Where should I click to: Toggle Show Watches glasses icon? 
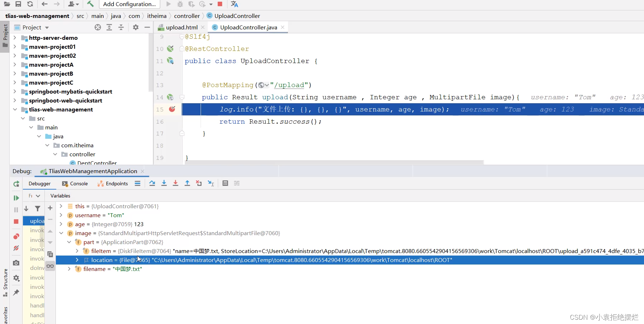pyautogui.click(x=50, y=266)
